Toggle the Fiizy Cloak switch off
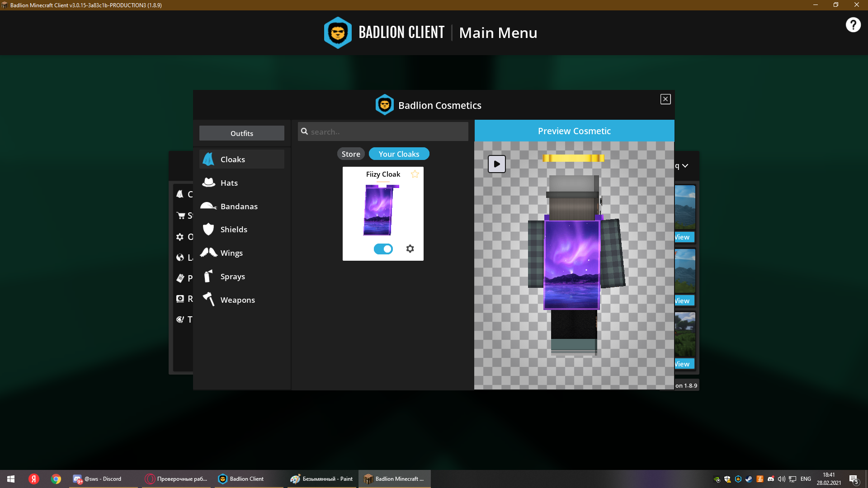868x488 pixels. pyautogui.click(x=383, y=249)
